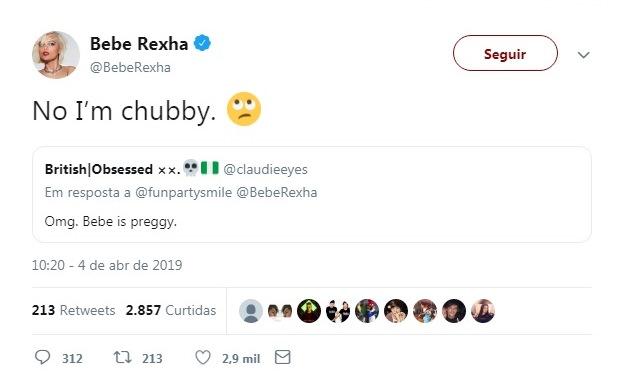
Task: Open the 2.857 Curtidas list
Action: click(171, 310)
